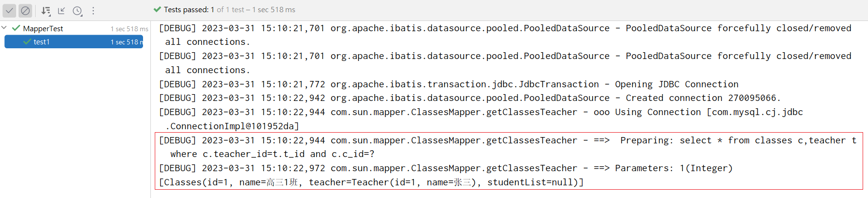Screen dimensions: 868x198
Task: Select the test1 entry in test tree
Action: click(x=74, y=42)
